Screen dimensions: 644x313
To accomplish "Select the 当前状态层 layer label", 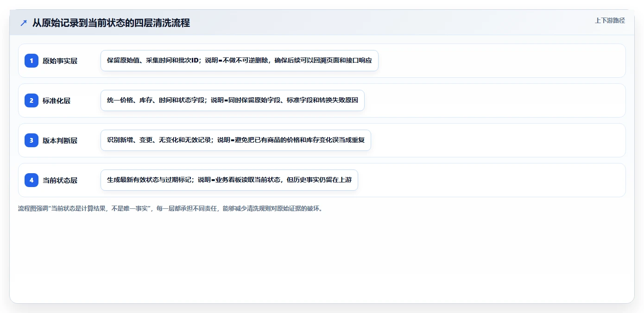I will [60, 180].
